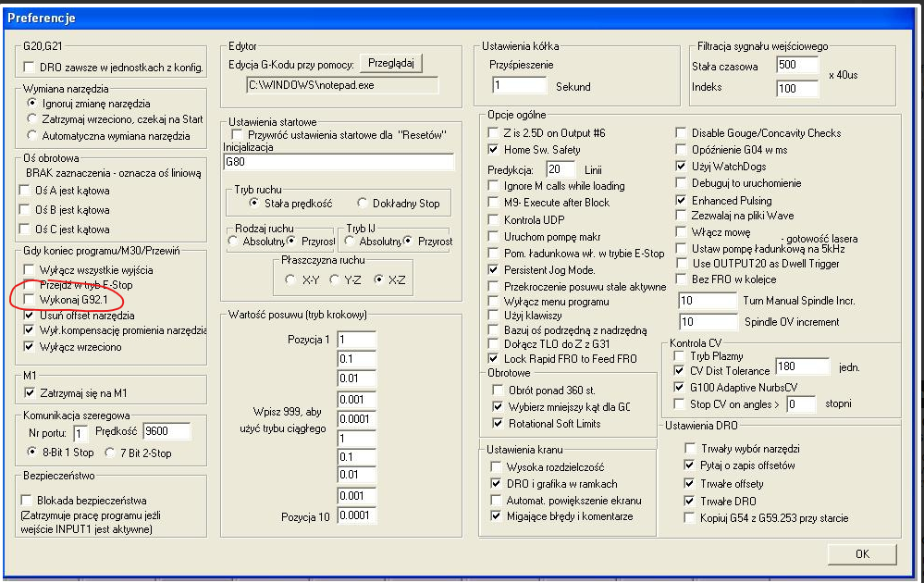
Task: Select Ignoruj zmianę narzędzia option
Action: 31,103
